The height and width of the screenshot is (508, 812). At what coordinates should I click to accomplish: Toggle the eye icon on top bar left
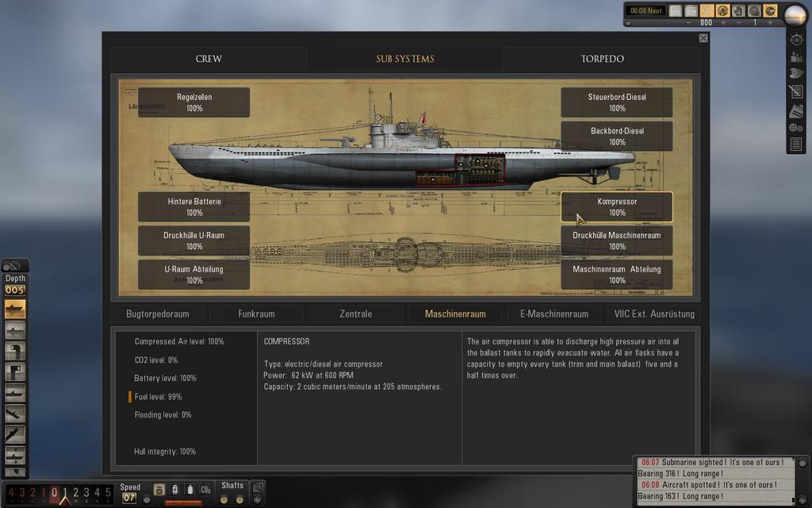click(x=628, y=23)
